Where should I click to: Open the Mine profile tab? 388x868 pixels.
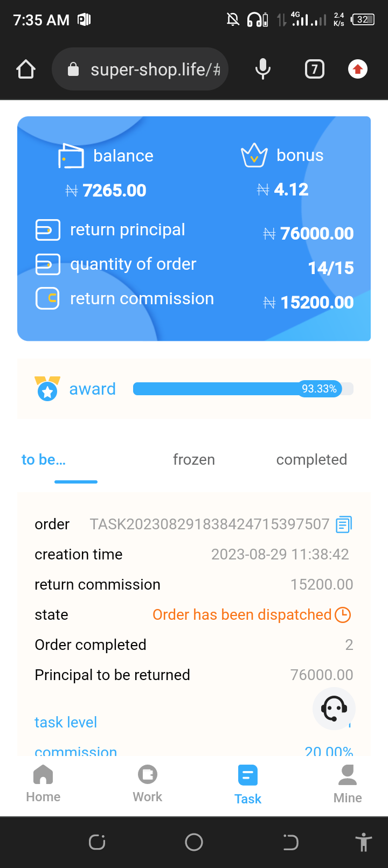pyautogui.click(x=348, y=784)
